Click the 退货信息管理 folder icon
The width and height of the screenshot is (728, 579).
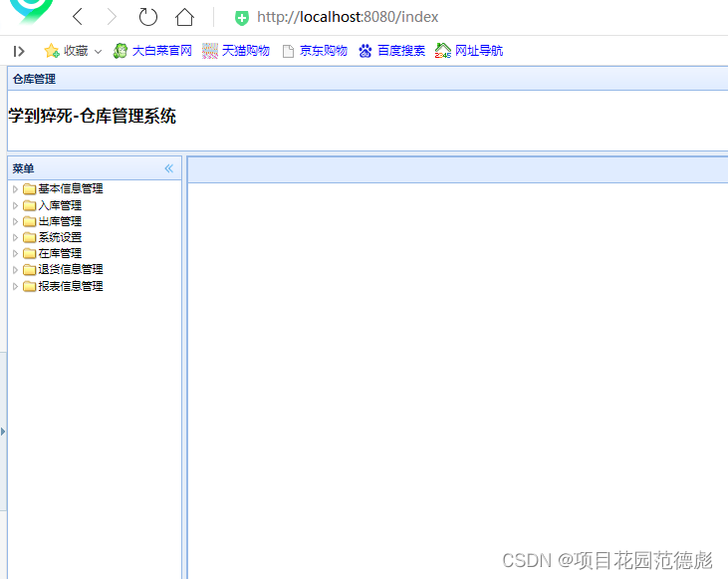click(29, 269)
